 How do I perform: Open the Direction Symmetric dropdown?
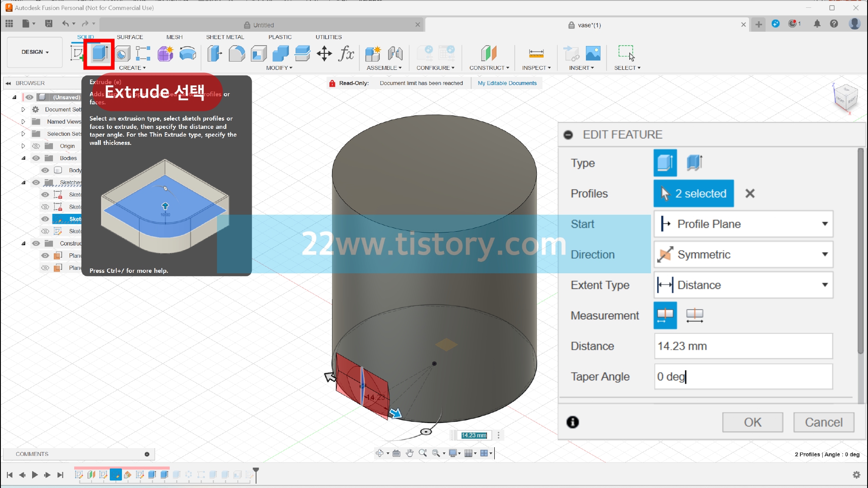tap(743, 255)
